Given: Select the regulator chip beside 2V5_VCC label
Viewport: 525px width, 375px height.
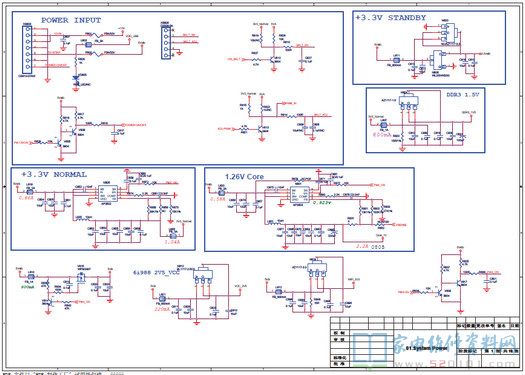Looking at the screenshot, I should 203,275.
